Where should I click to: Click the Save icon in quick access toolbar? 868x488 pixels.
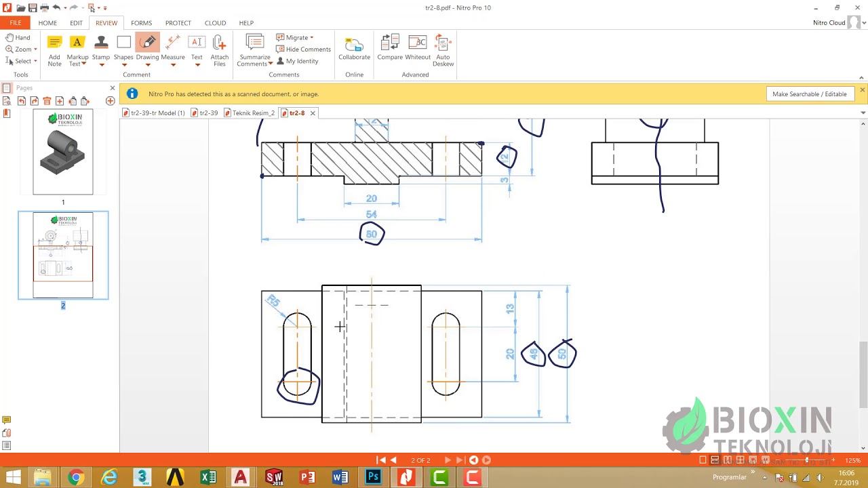tap(33, 7)
